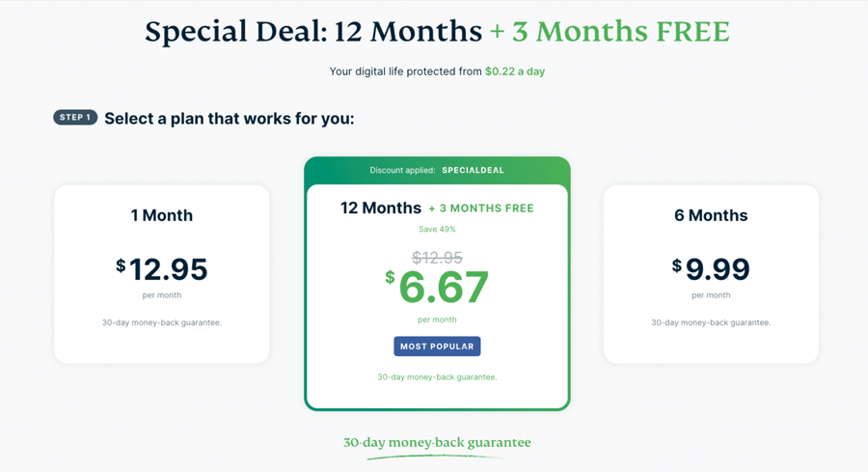Click the 'Special Deal' page heading
This screenshot has height=472, width=868.
click(437, 31)
